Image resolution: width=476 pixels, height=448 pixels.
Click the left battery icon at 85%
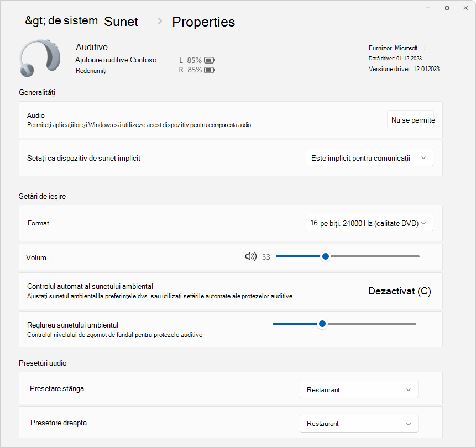[x=210, y=60]
